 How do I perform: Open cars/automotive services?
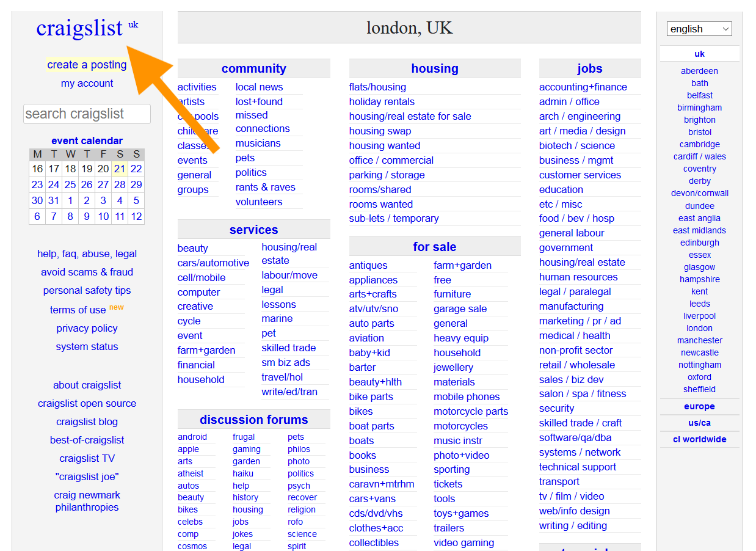point(213,263)
